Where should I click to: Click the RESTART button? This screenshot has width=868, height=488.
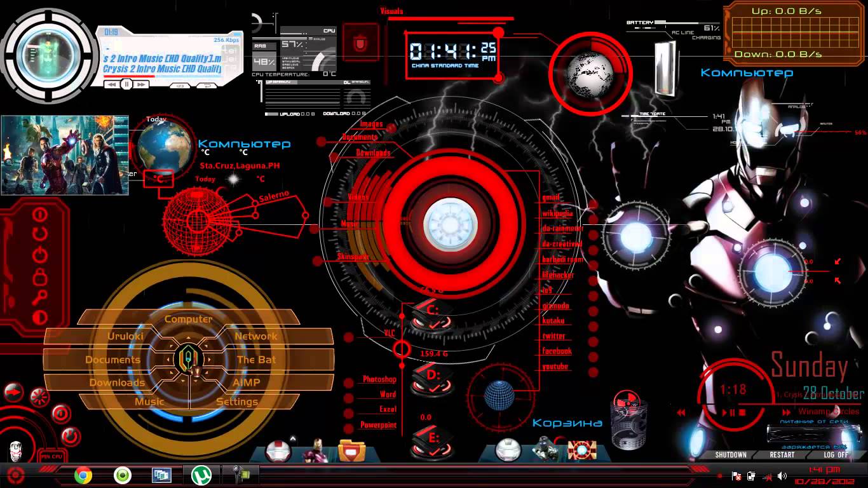(x=782, y=455)
